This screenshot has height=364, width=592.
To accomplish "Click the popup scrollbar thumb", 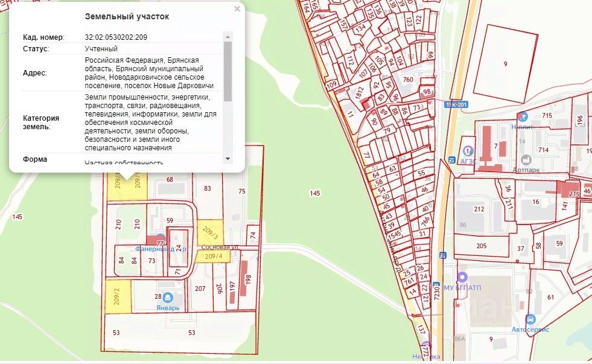I will click(x=228, y=71).
